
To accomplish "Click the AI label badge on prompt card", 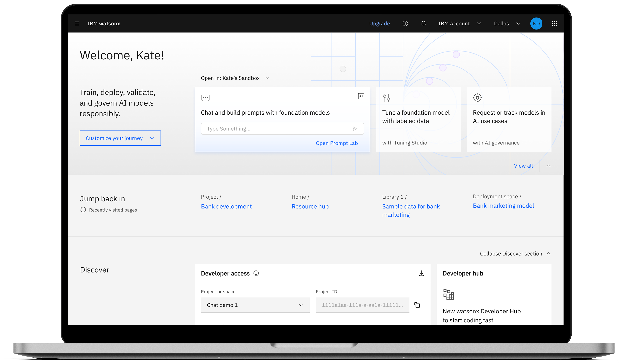I will pos(361,96).
